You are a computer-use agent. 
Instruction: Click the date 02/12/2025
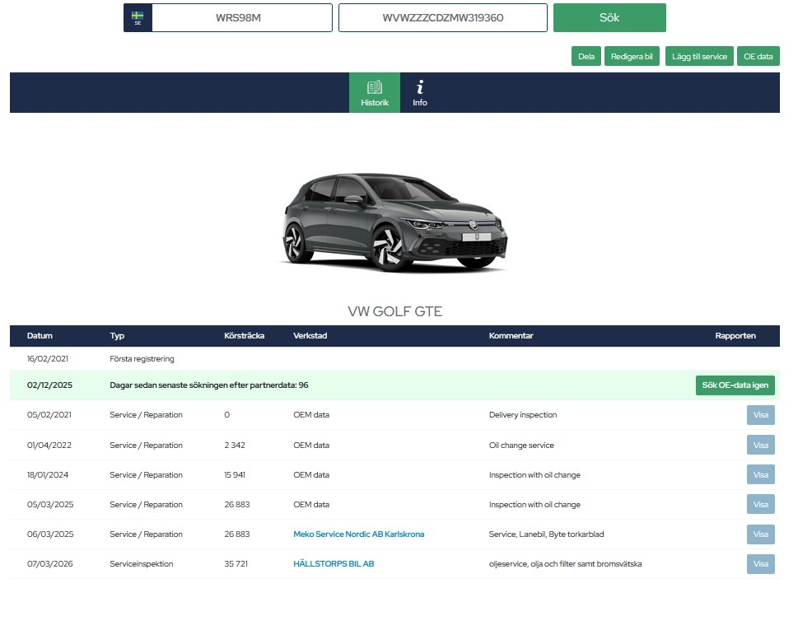click(49, 385)
